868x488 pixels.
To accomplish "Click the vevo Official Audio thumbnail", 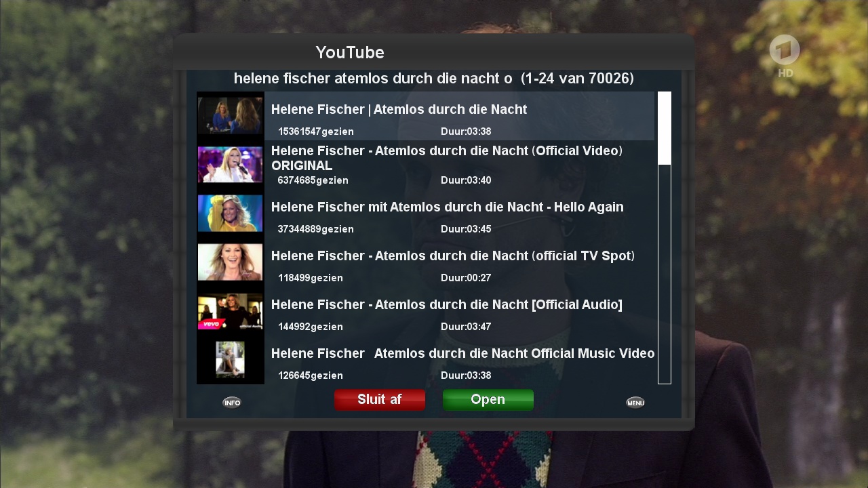I will click(x=230, y=311).
